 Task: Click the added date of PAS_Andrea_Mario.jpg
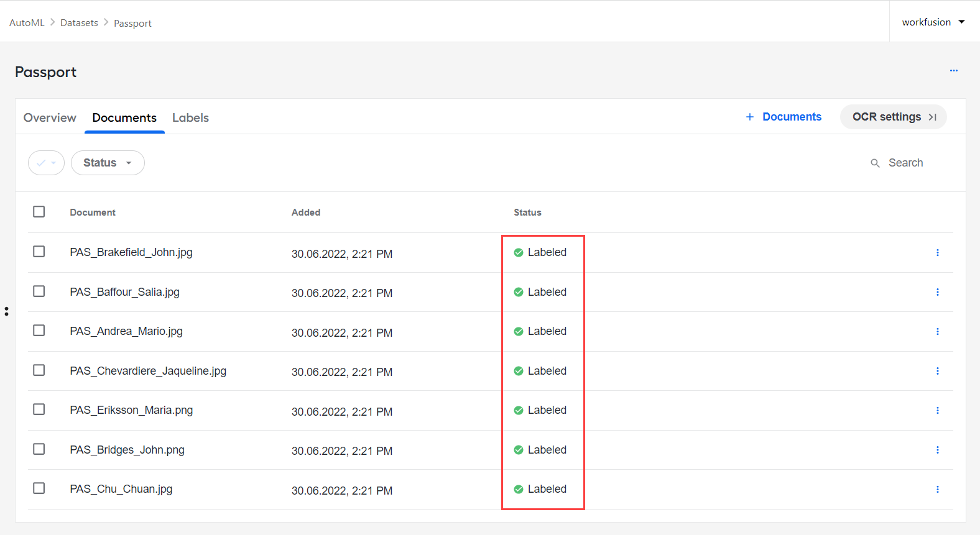342,333
